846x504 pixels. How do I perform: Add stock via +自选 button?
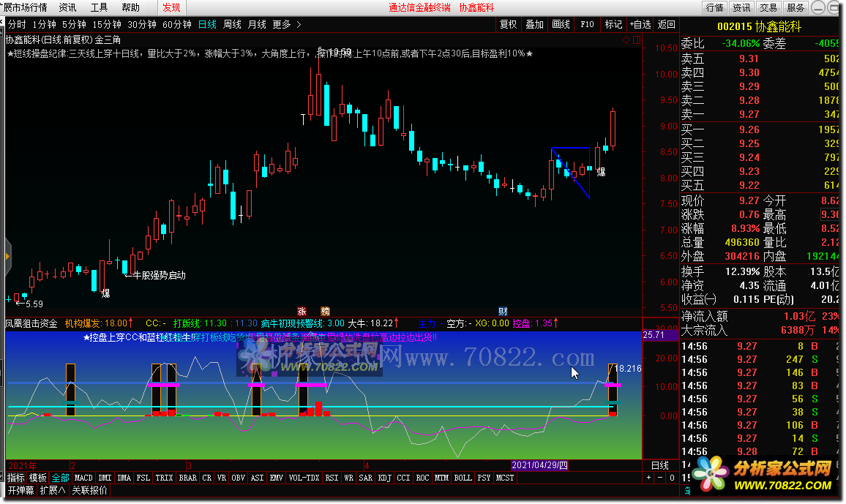pos(640,24)
